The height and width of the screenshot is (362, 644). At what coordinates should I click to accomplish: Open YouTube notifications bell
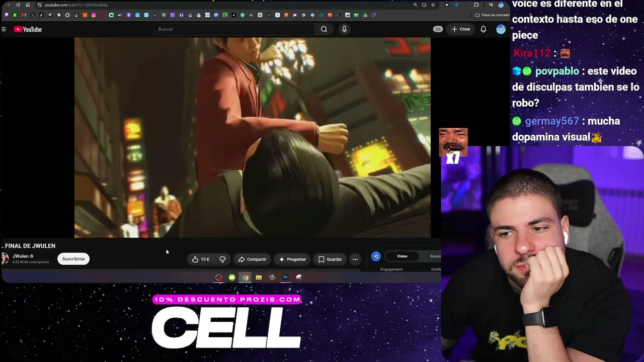click(483, 29)
